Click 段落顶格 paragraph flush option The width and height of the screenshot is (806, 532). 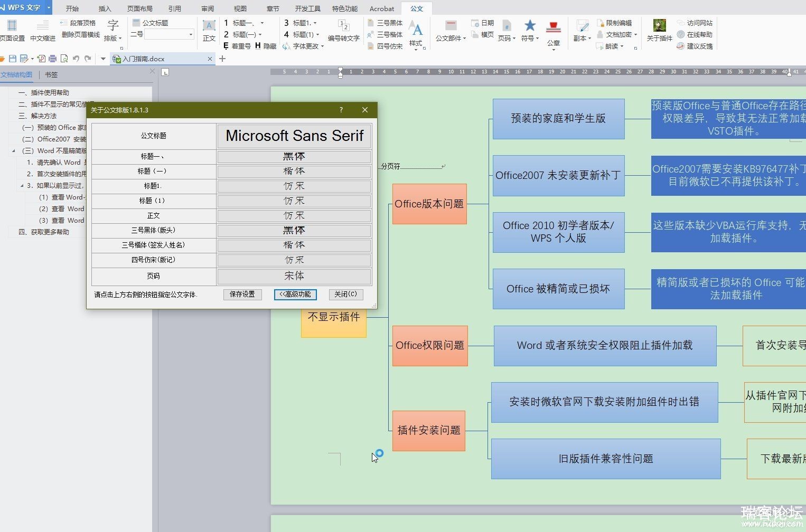[x=78, y=23]
